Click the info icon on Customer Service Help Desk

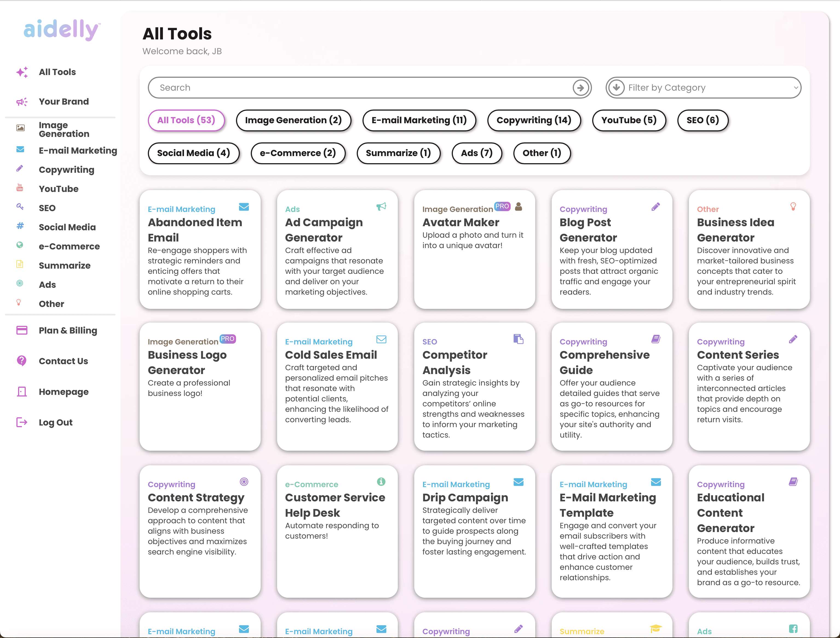click(x=381, y=482)
